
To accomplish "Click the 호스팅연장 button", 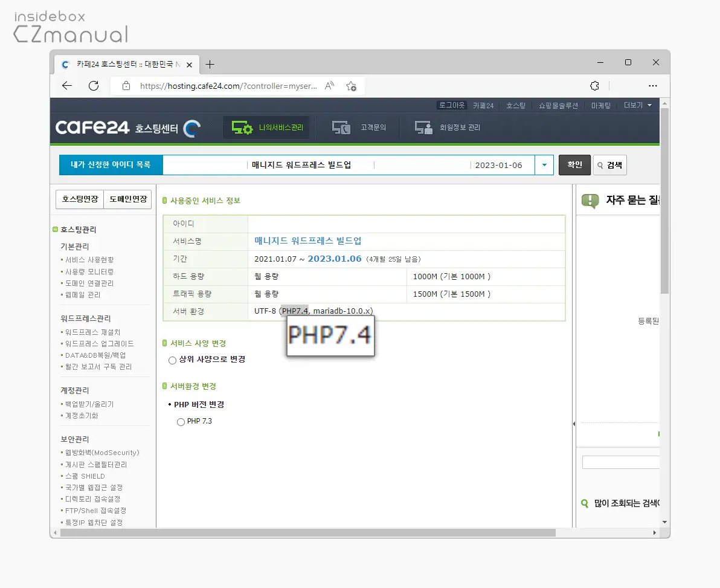I will coord(80,199).
